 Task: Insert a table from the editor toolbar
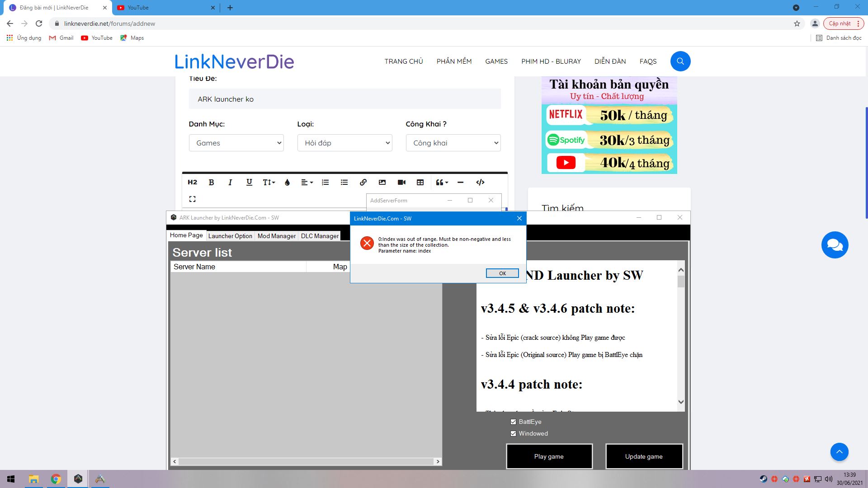point(420,183)
